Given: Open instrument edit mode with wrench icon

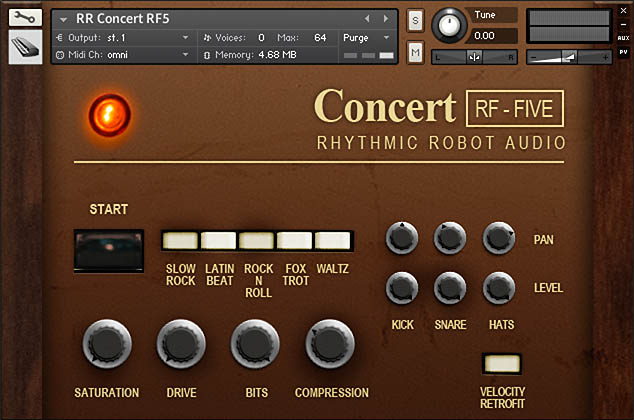Looking at the screenshot, I should pos(25,18).
